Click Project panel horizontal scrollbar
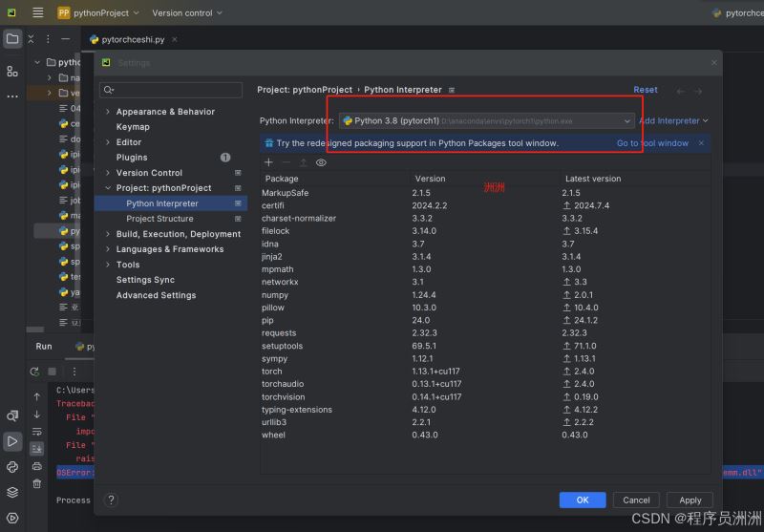The height and width of the screenshot is (532, 764). click(x=34, y=330)
